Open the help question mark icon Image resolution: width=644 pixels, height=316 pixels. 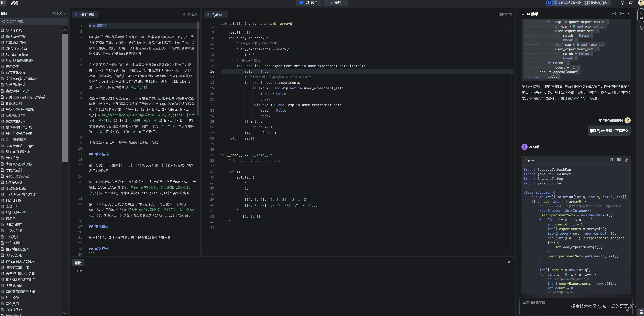coord(623,3)
